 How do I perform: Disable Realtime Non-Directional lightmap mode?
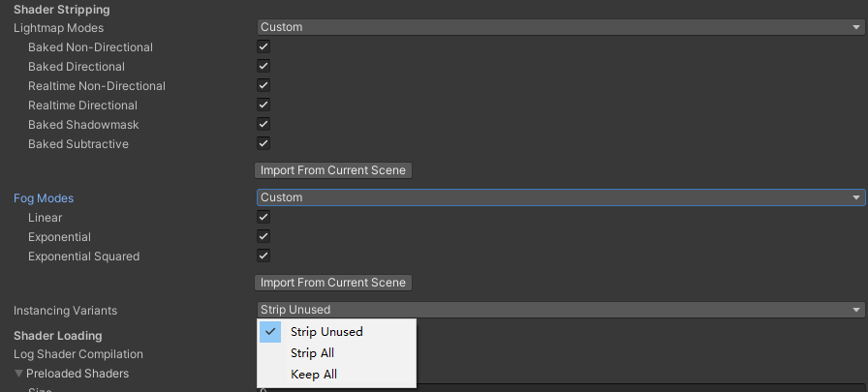(x=263, y=85)
